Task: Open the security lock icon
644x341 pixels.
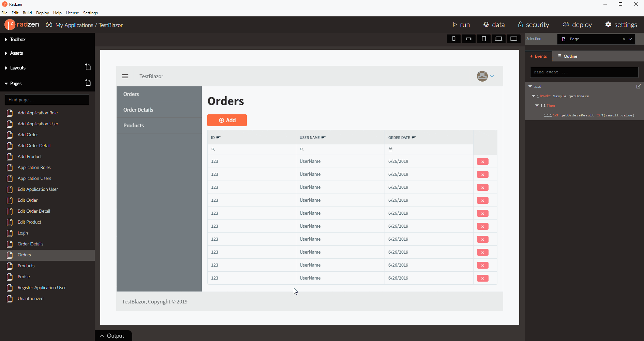Action: point(521,25)
